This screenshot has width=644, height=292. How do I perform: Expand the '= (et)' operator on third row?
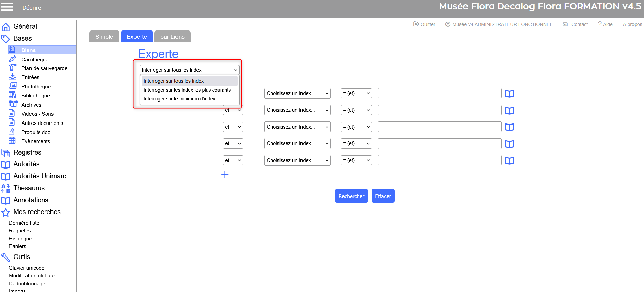tap(356, 127)
